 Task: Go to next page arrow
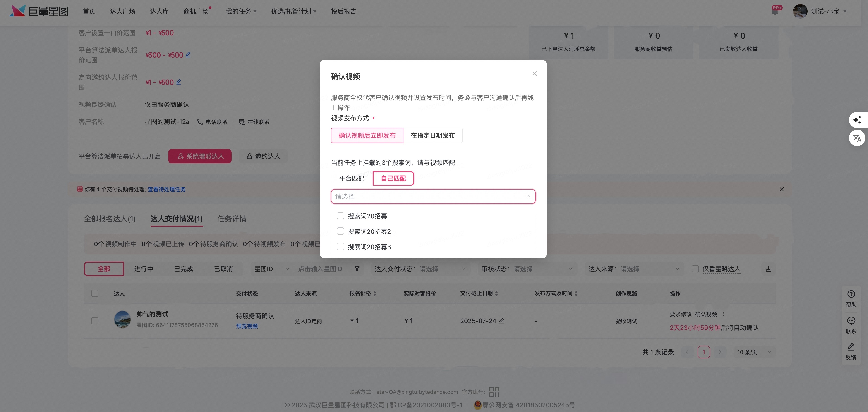point(720,352)
